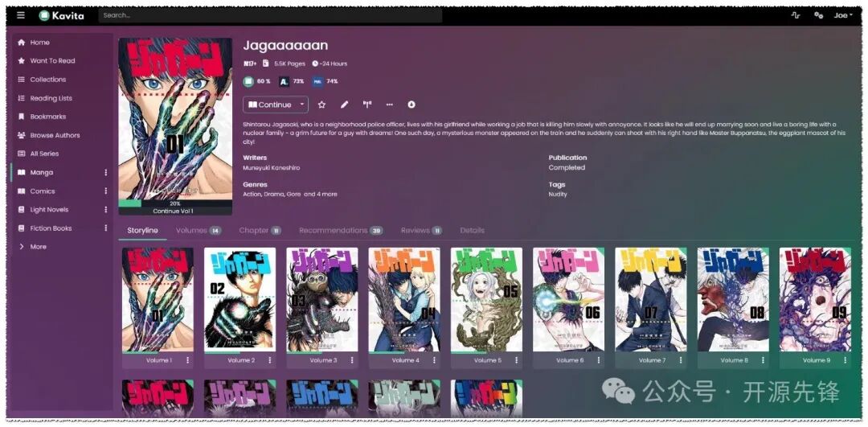Open the Volume 5 cover thumbnail
868x427 pixels.
click(x=486, y=300)
